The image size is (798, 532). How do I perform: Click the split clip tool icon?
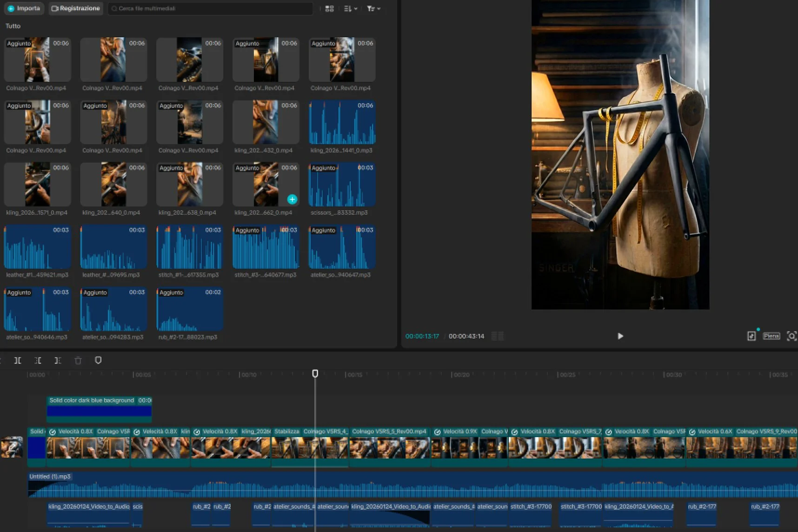(x=18, y=360)
